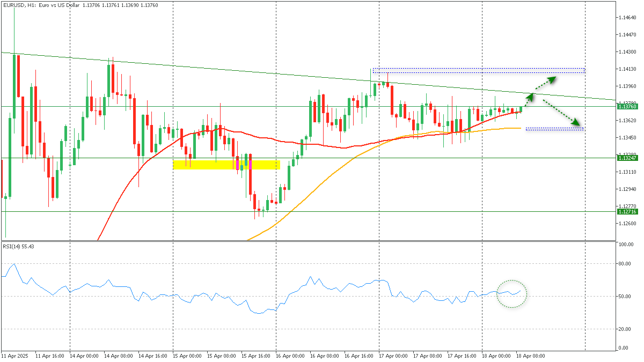Click the downward green dotted arrow
The width and height of the screenshot is (644, 362).
pyautogui.click(x=563, y=112)
